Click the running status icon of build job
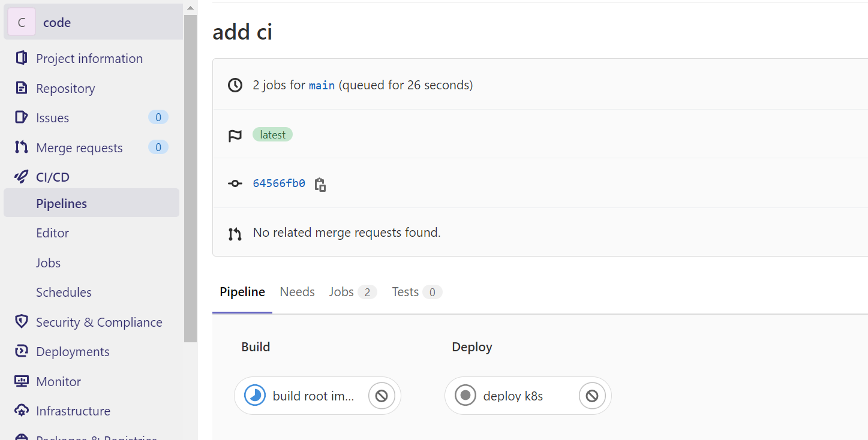The width and height of the screenshot is (868, 440). pos(255,396)
